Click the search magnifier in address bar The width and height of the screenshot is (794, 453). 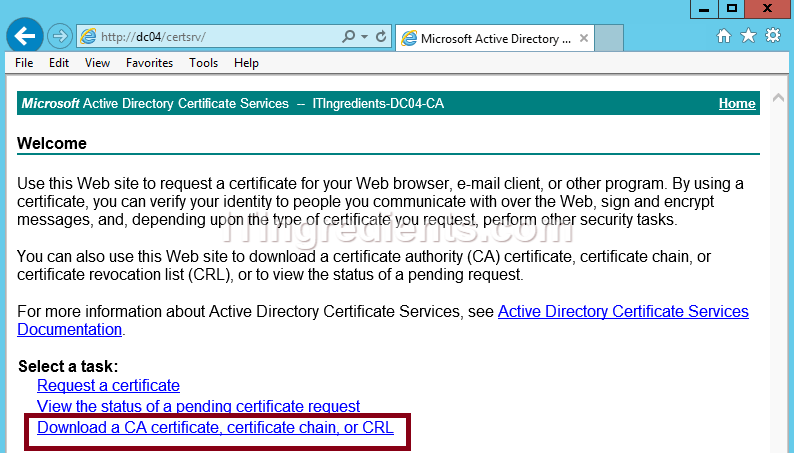(348, 37)
